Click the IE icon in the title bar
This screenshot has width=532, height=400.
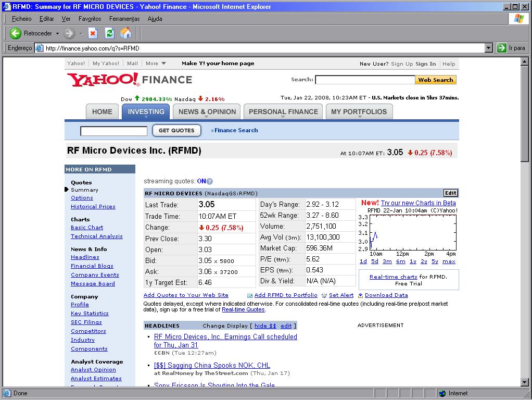tap(7, 6)
